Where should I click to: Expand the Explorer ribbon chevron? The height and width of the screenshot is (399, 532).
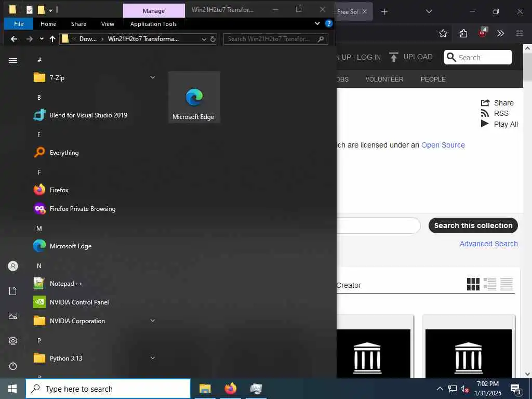tap(317, 23)
